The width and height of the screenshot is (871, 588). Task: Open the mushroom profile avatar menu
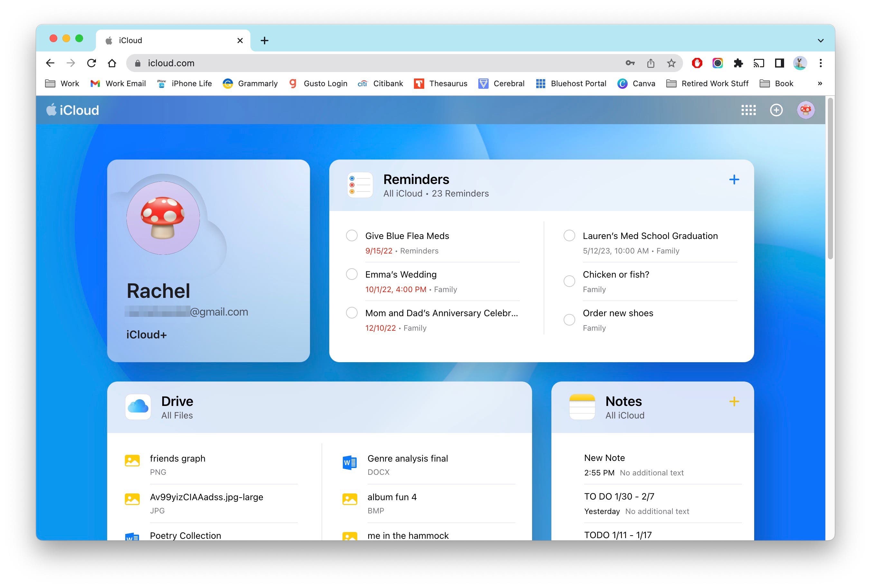coord(806,110)
